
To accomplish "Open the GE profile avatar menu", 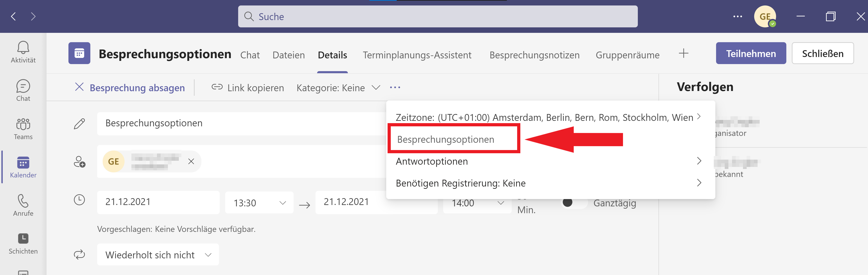I will [x=765, y=16].
